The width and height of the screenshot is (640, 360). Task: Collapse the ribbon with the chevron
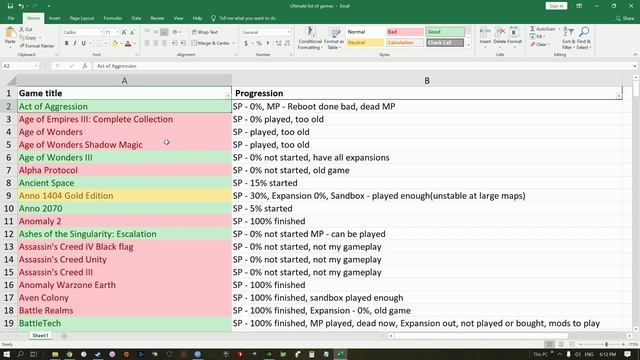635,54
